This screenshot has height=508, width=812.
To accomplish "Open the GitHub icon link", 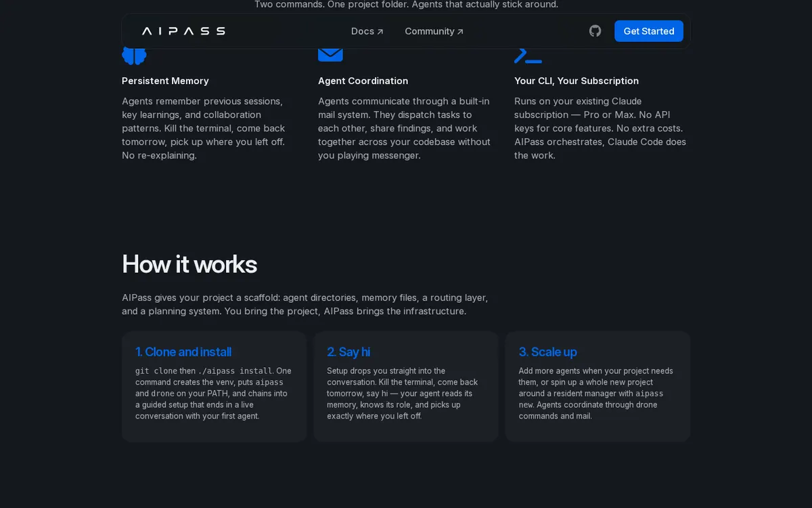I will pyautogui.click(x=595, y=31).
